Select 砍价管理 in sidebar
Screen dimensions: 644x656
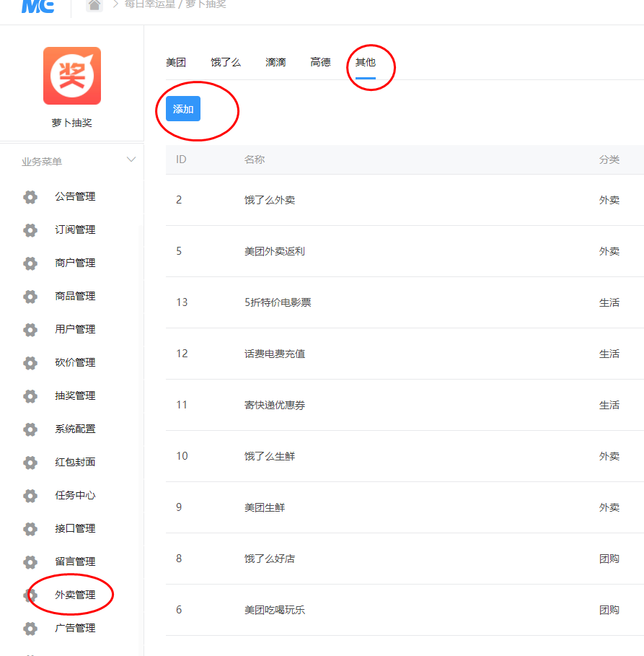tap(75, 362)
